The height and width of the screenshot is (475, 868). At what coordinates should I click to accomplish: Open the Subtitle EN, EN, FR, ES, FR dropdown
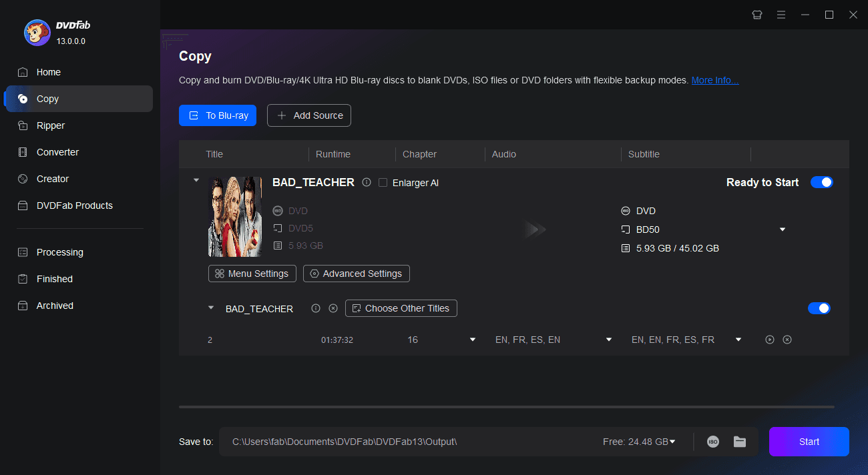point(738,340)
